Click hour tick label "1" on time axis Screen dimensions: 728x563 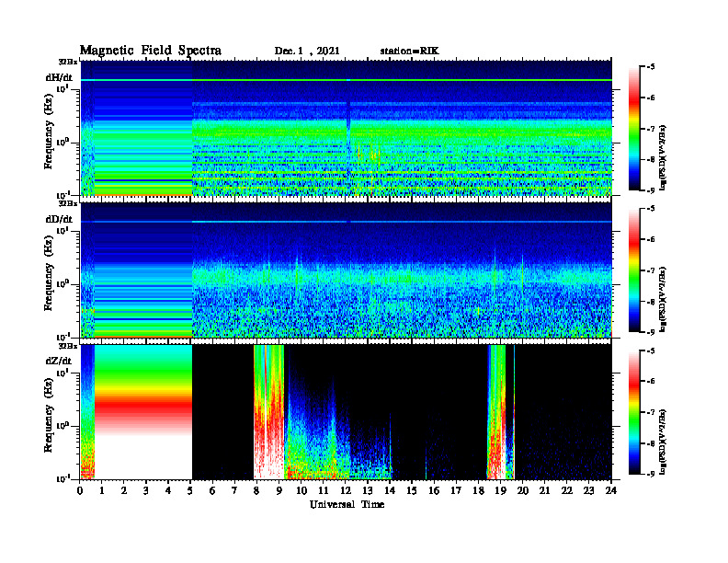(x=102, y=491)
